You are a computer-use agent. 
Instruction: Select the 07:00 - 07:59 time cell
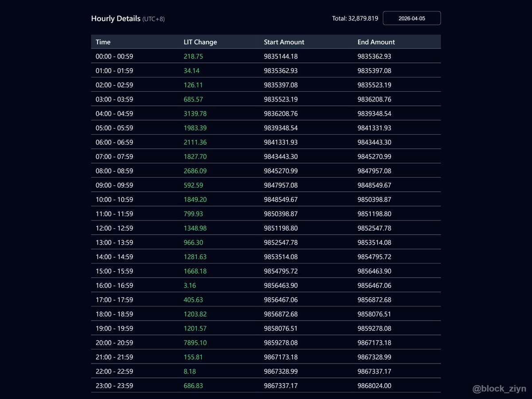pos(114,156)
